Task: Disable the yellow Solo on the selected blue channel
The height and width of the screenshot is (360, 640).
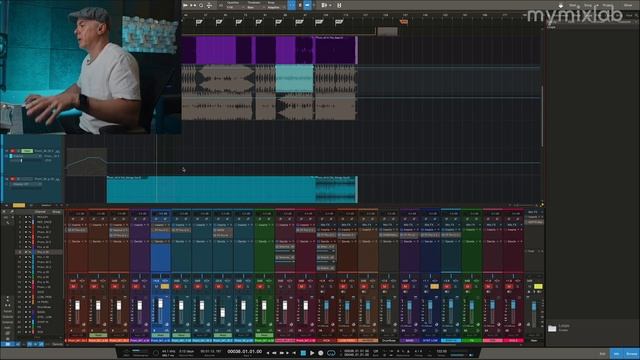Action: (165, 287)
